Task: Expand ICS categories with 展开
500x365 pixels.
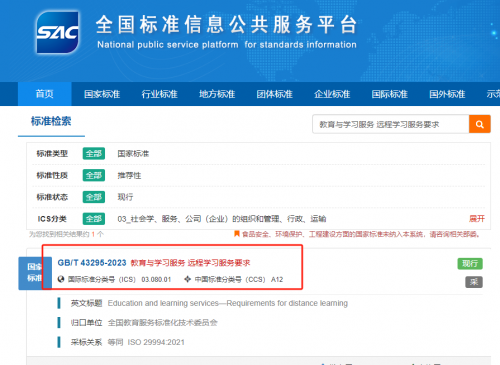Action: point(477,219)
